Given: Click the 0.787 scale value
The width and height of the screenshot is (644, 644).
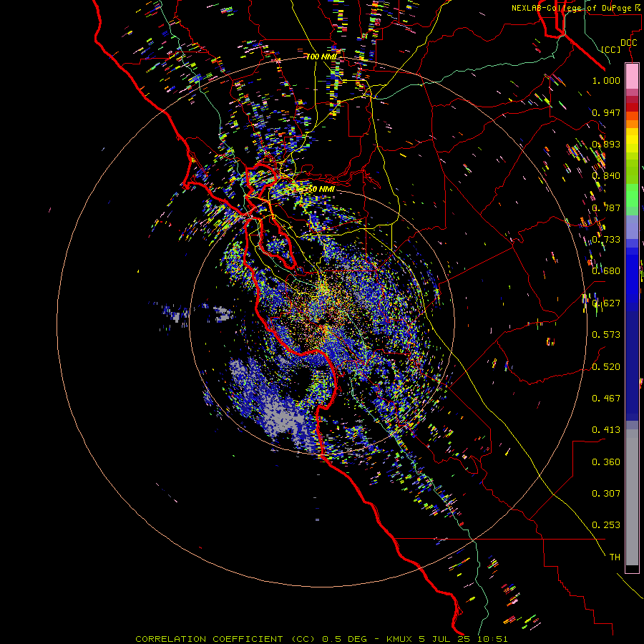Looking at the screenshot, I should [606, 208].
